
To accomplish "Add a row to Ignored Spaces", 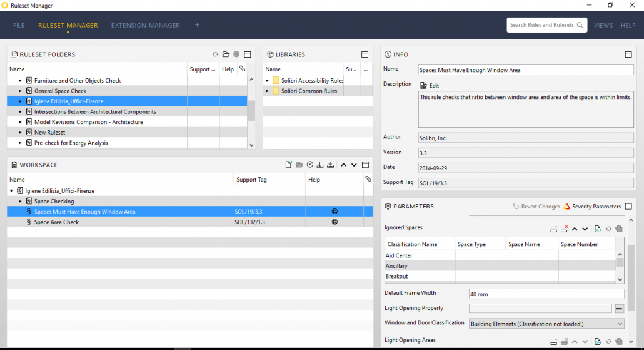I will click(x=553, y=229).
